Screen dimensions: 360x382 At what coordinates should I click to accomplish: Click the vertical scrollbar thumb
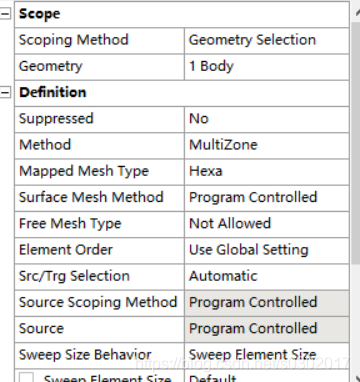[x=356, y=143]
